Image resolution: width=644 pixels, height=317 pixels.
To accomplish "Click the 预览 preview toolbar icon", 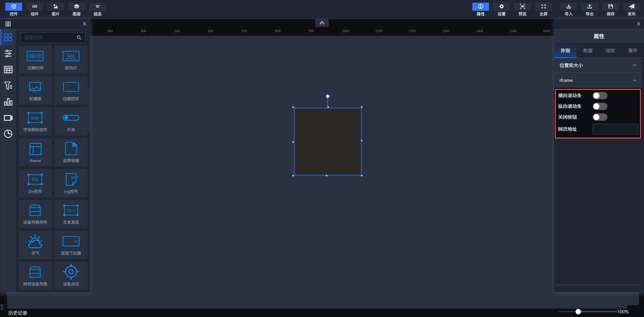I will tap(522, 9).
